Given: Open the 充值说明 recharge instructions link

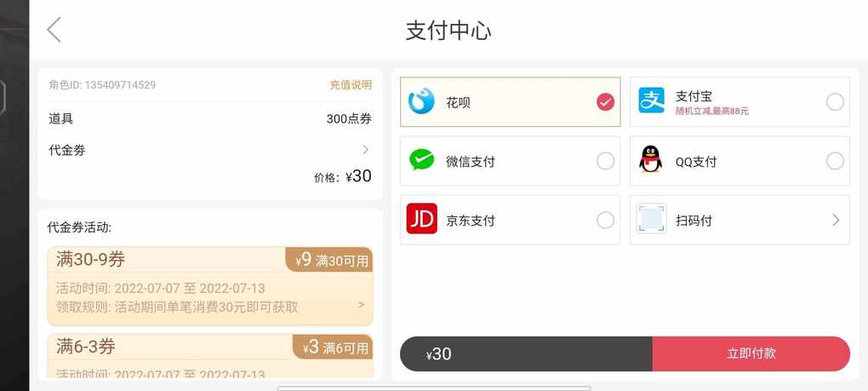Looking at the screenshot, I should point(351,85).
